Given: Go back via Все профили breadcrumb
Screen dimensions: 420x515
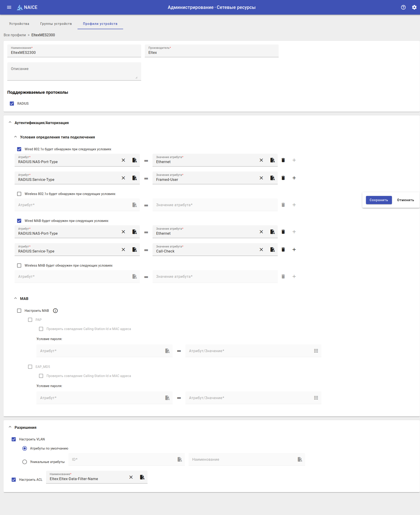Looking at the screenshot, I should click(15, 35).
